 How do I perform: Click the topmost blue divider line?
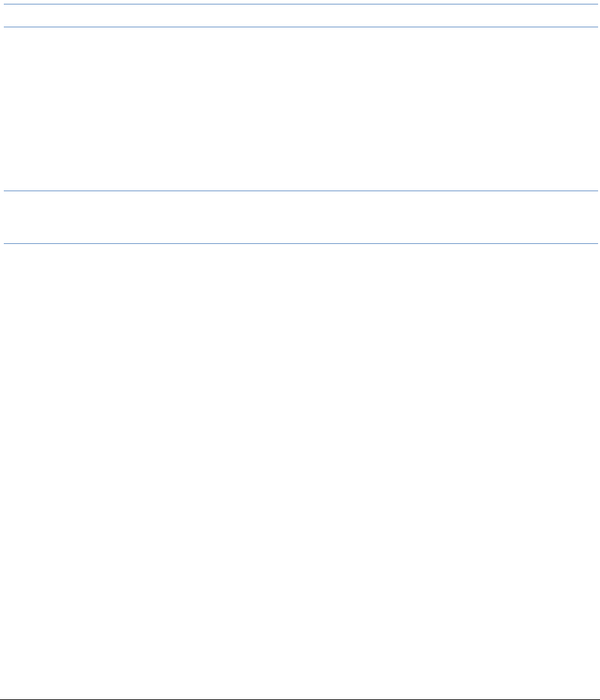click(300, 4)
